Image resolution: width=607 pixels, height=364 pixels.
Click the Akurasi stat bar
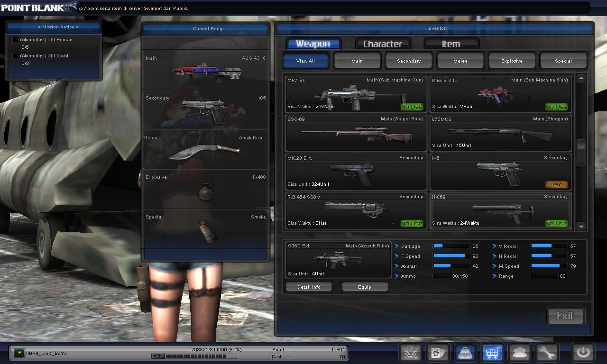(x=451, y=266)
